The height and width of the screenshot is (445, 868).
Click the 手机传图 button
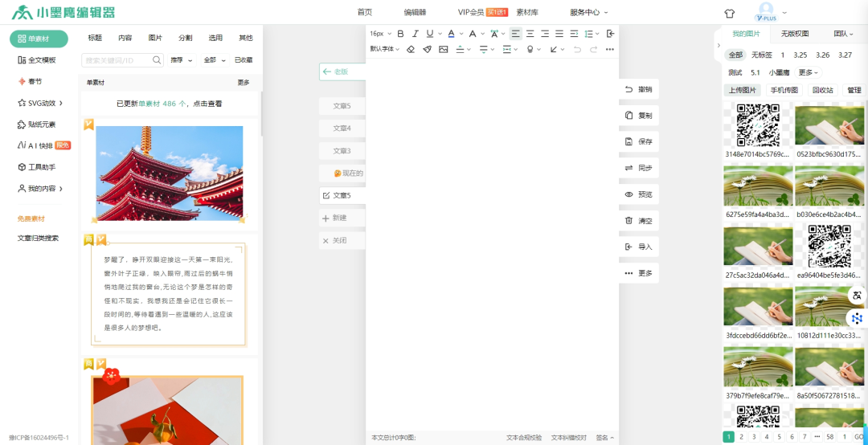click(784, 90)
